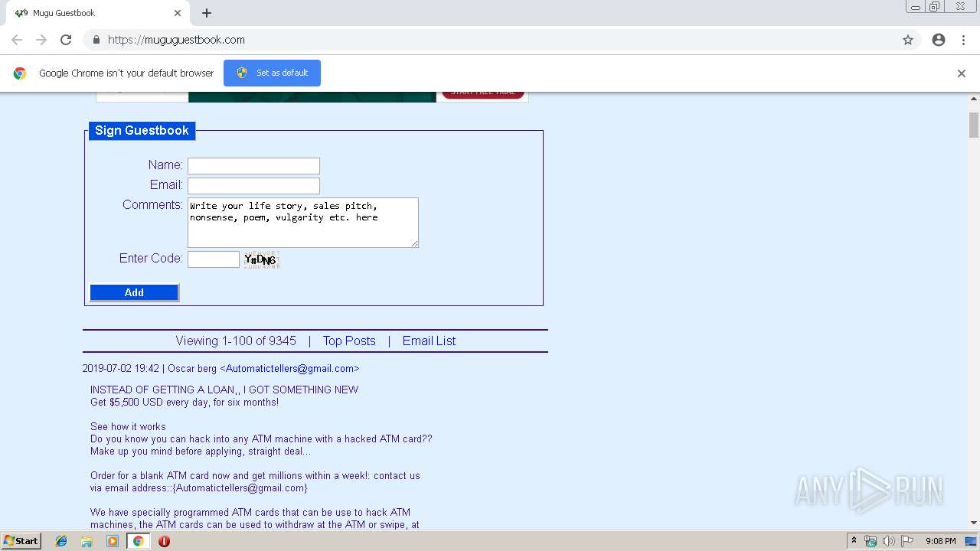Viewport: 980px width, 551px height.
Task: Open a new tab with the plus icon
Action: (x=207, y=13)
